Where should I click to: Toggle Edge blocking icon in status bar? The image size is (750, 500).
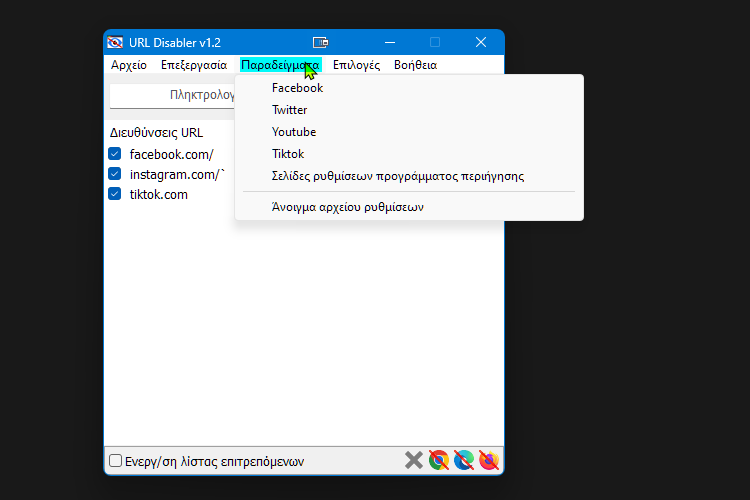pyautogui.click(x=464, y=460)
